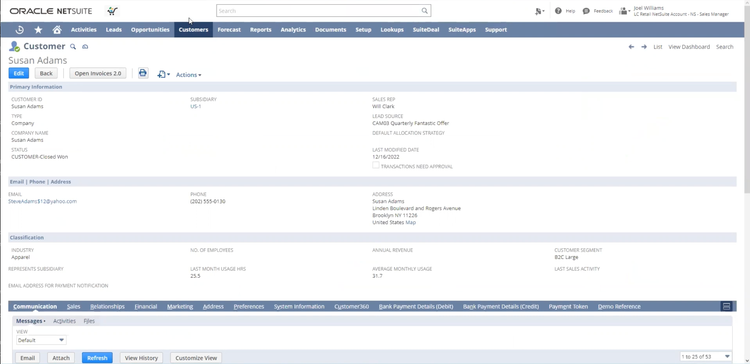Open the Customers menu
Image resolution: width=750 pixels, height=364 pixels.
pos(193,30)
